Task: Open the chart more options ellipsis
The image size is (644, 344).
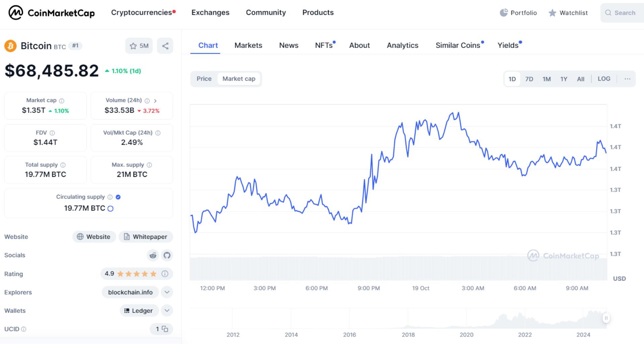Action: click(627, 79)
